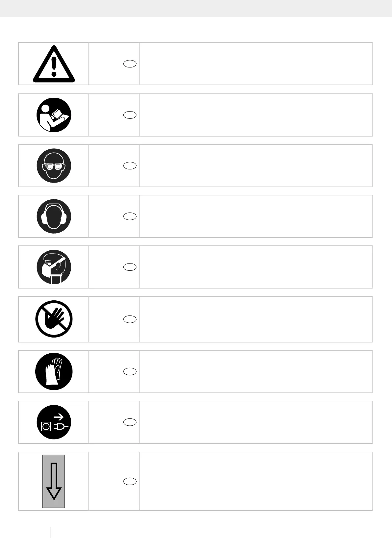Click the grey downward arrow symbol

tap(54, 481)
